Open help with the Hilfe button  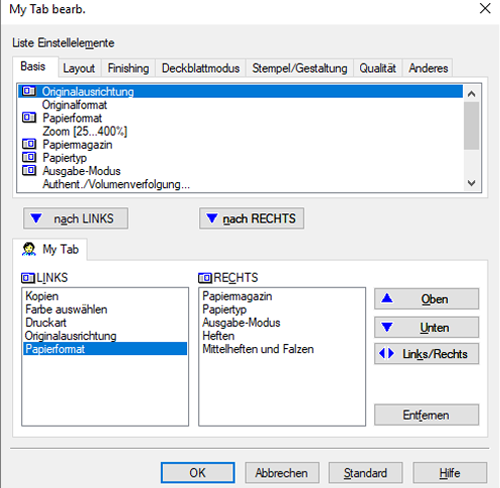(450, 473)
